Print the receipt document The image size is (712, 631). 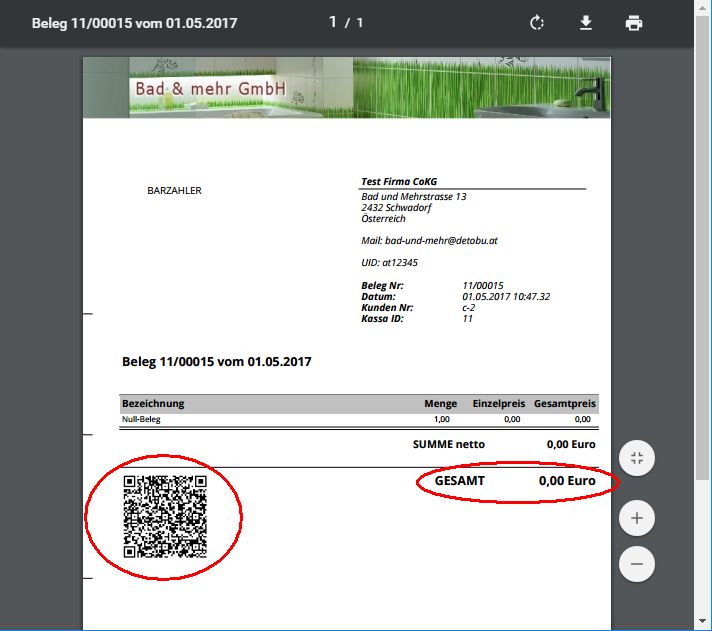(634, 23)
